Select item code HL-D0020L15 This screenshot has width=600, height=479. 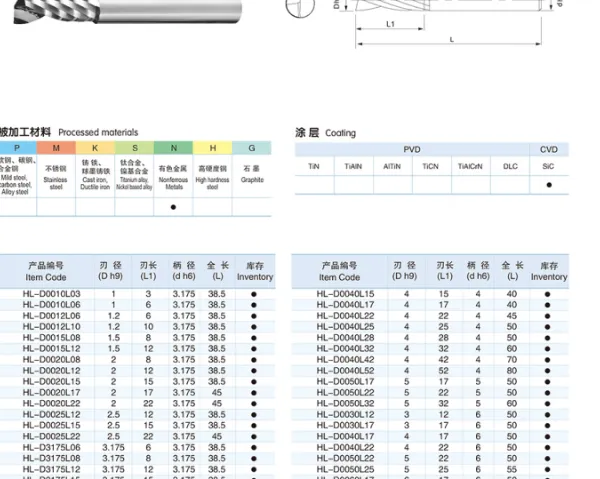(x=52, y=381)
